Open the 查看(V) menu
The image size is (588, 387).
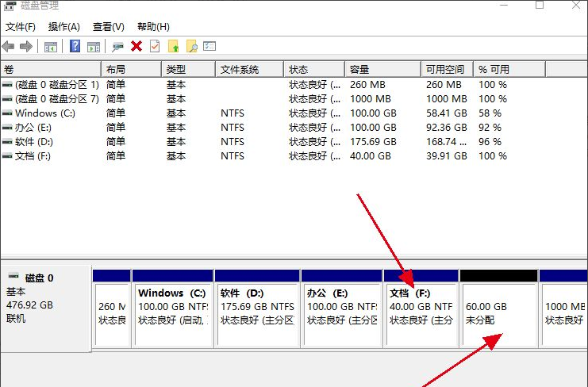click(108, 27)
